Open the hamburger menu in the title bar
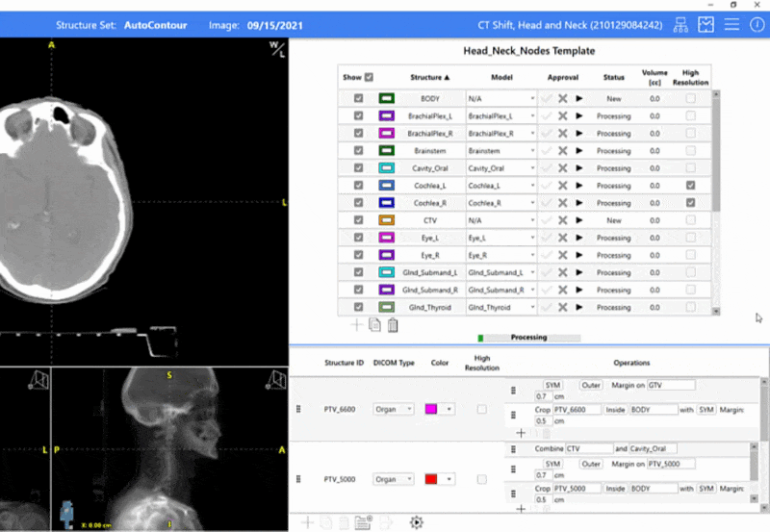This screenshot has width=770, height=532. tap(732, 24)
